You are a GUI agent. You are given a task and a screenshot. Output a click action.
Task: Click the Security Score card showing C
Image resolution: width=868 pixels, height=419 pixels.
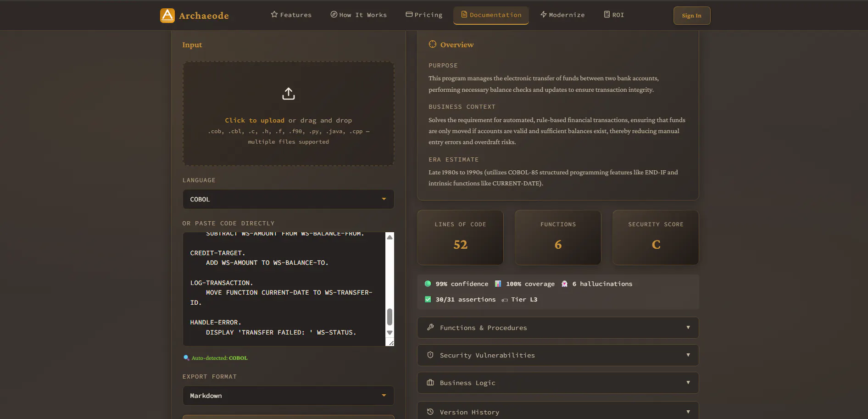point(656,237)
